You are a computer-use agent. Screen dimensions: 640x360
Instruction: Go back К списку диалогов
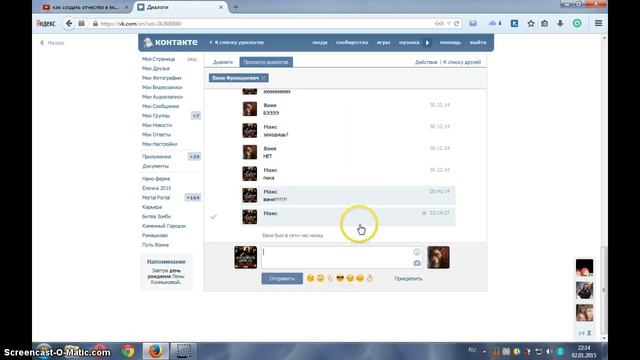tap(237, 42)
